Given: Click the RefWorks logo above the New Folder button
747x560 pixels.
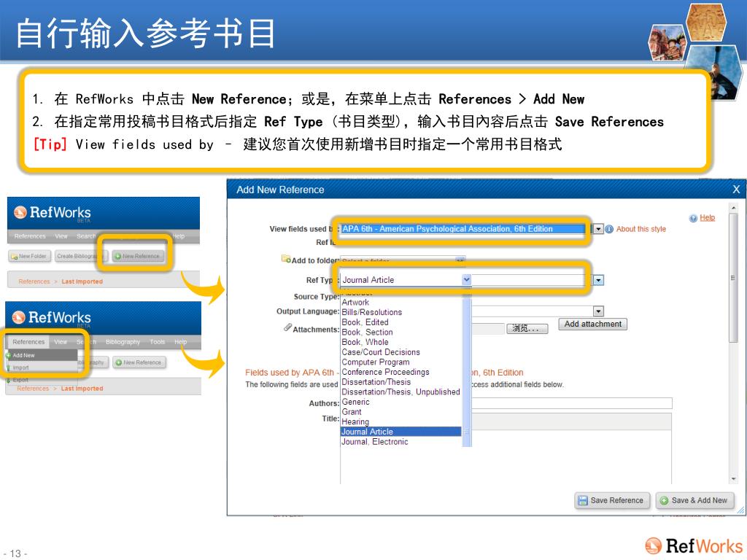Looking at the screenshot, I should [x=52, y=212].
